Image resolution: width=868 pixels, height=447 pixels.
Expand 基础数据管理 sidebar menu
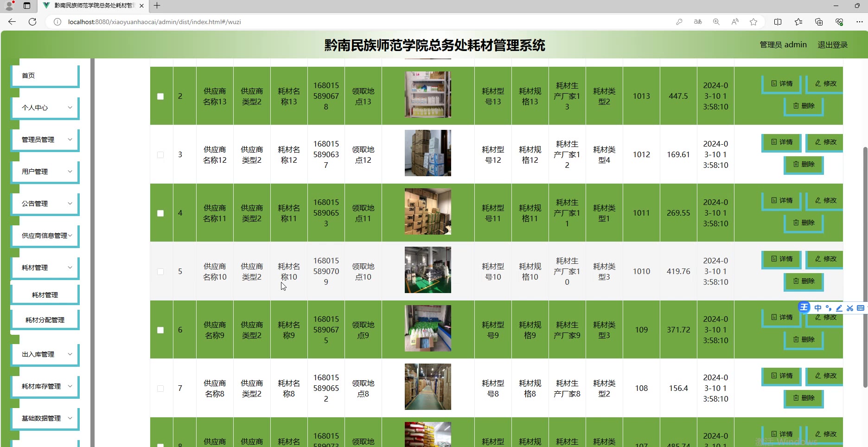pyautogui.click(x=45, y=418)
